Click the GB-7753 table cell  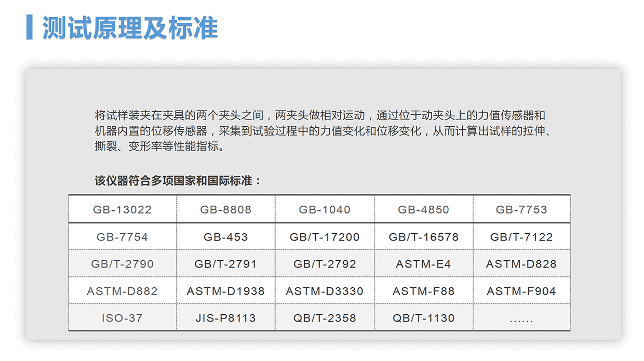tap(521, 210)
